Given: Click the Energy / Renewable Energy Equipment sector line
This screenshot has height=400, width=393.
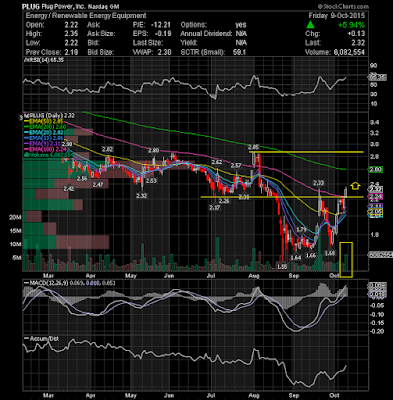Looking at the screenshot, I should [x=86, y=15].
